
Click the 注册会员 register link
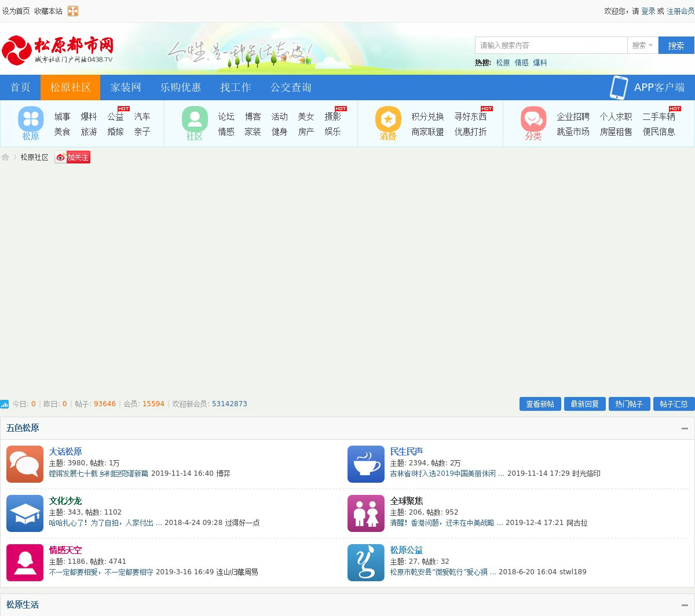pyautogui.click(x=680, y=11)
